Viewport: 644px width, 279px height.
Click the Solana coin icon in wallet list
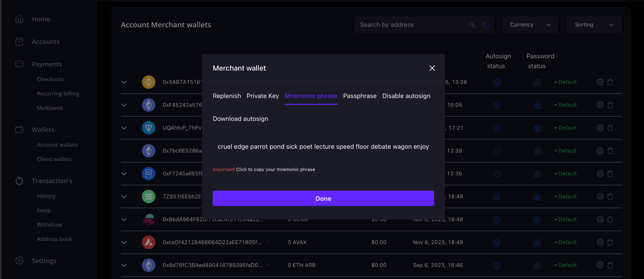tap(148, 196)
